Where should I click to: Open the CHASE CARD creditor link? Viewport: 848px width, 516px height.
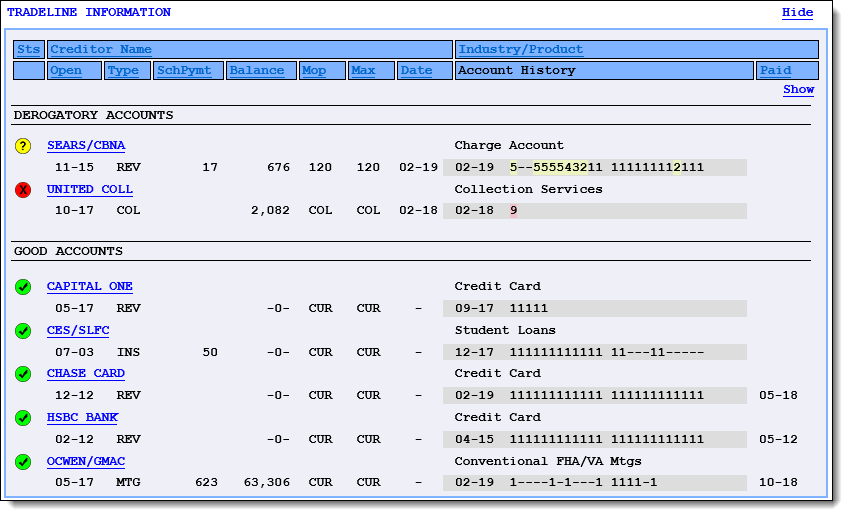click(x=86, y=373)
